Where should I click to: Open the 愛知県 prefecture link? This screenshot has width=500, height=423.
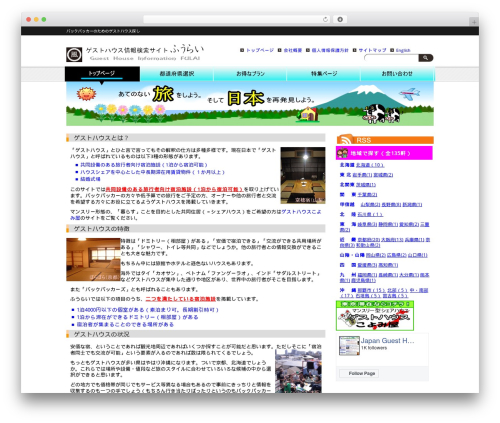coord(409,225)
